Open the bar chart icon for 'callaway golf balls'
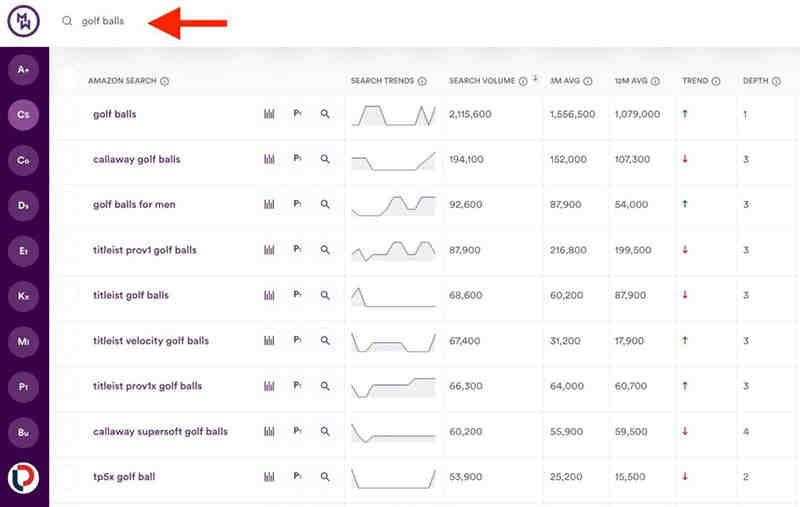Viewport: 800px width, 507px height. click(269, 159)
